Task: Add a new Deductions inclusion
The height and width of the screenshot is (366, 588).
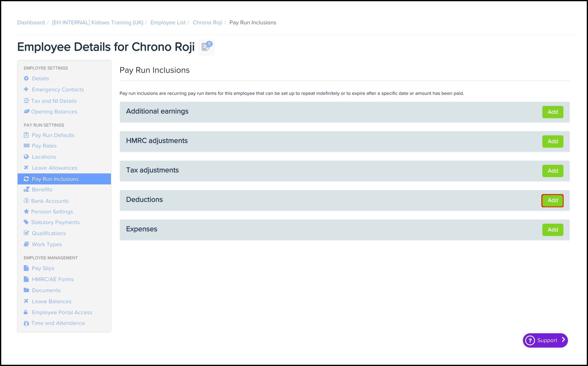Action: [552, 200]
